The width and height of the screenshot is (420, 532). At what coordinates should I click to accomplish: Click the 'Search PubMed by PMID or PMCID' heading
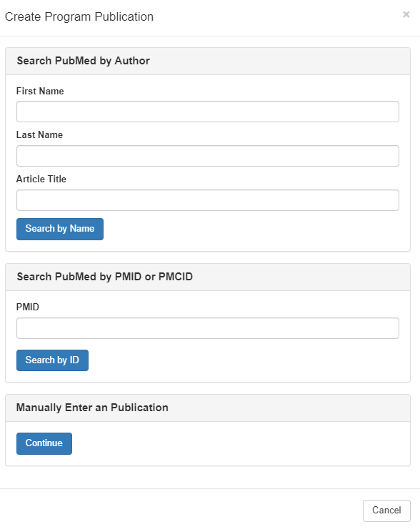click(105, 277)
